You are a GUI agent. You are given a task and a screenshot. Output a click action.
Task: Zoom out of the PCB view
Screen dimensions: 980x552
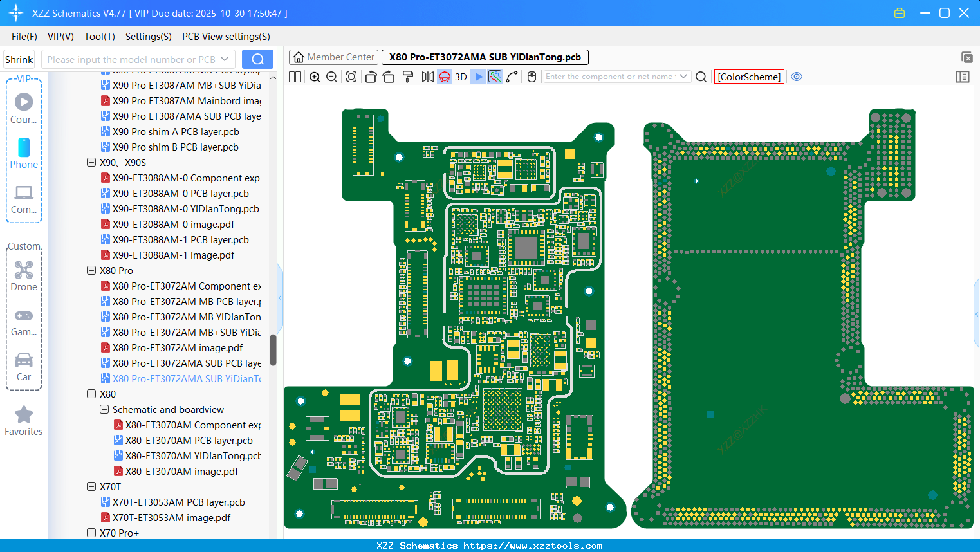(332, 77)
